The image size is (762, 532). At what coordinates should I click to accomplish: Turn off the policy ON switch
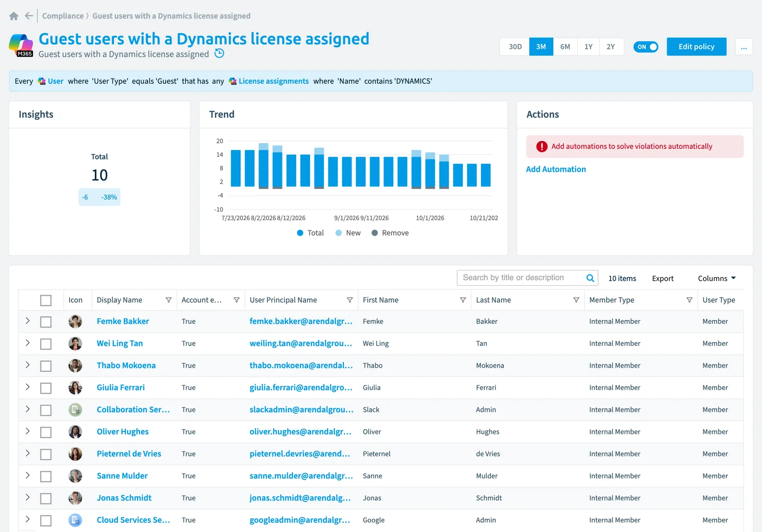tap(646, 47)
